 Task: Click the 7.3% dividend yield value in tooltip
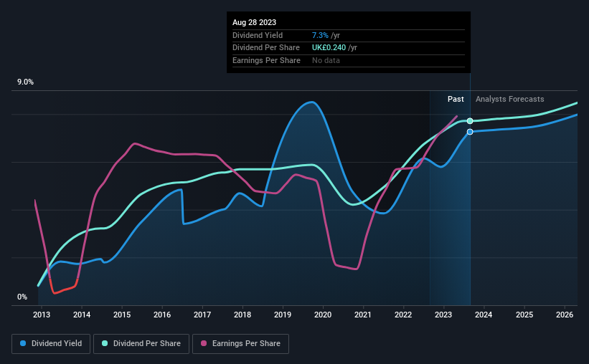[x=320, y=35]
